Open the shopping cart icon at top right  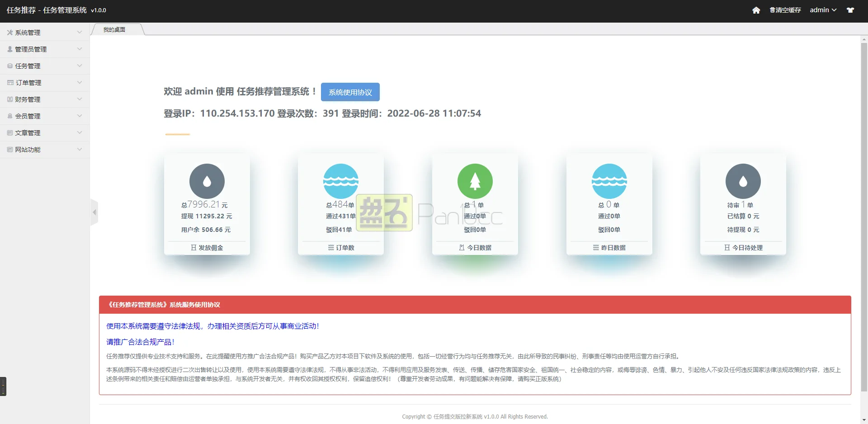click(850, 10)
